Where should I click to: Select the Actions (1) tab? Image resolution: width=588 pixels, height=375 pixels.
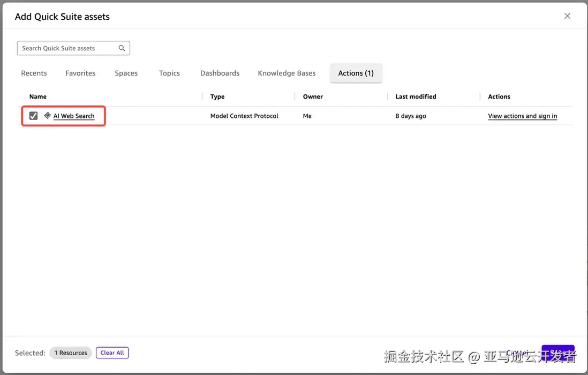click(x=356, y=73)
